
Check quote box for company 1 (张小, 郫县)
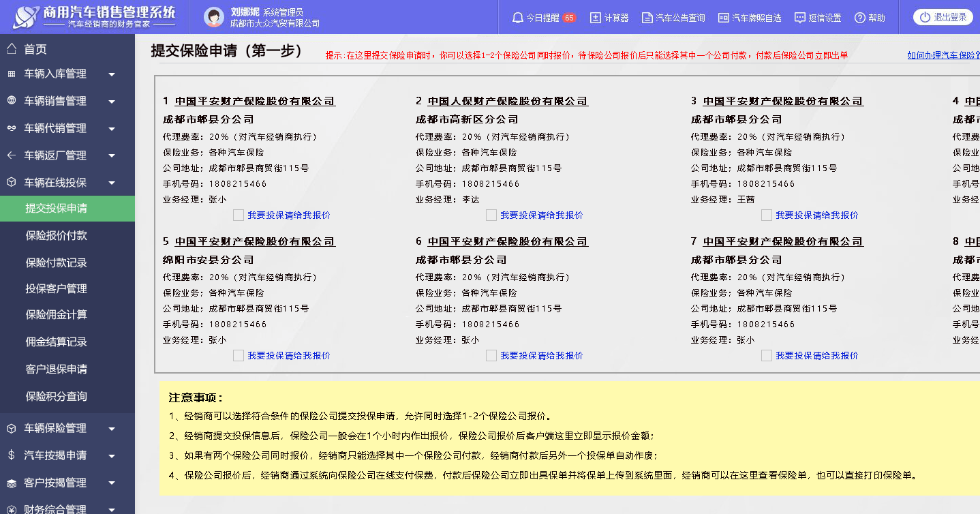pos(239,215)
